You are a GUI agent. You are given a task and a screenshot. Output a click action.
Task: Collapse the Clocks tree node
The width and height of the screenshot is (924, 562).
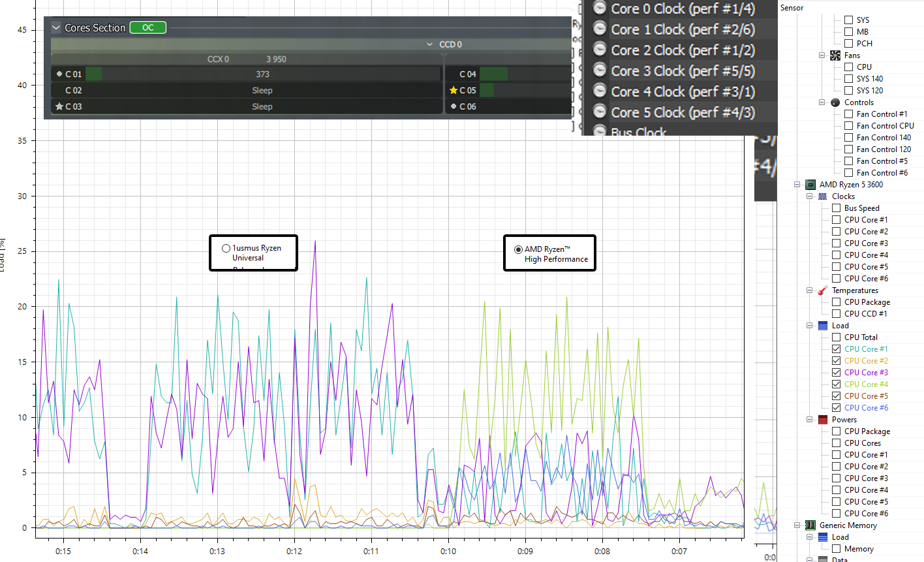click(810, 196)
